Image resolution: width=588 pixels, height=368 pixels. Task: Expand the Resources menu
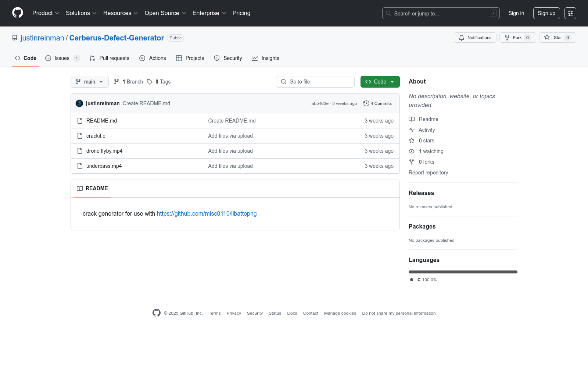[121, 13]
